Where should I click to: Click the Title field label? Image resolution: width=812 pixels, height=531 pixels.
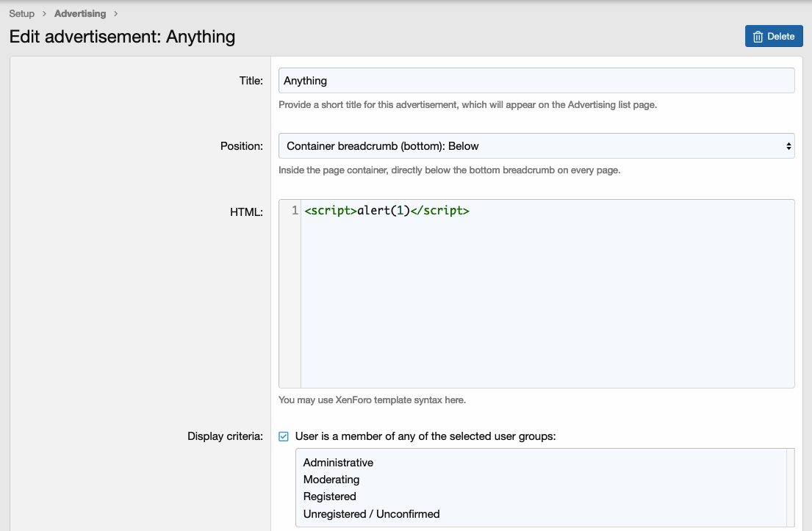point(251,81)
